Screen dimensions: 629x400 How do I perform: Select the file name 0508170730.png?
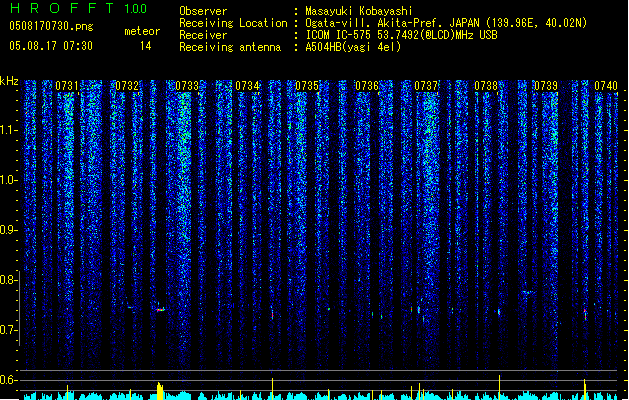(x=51, y=26)
